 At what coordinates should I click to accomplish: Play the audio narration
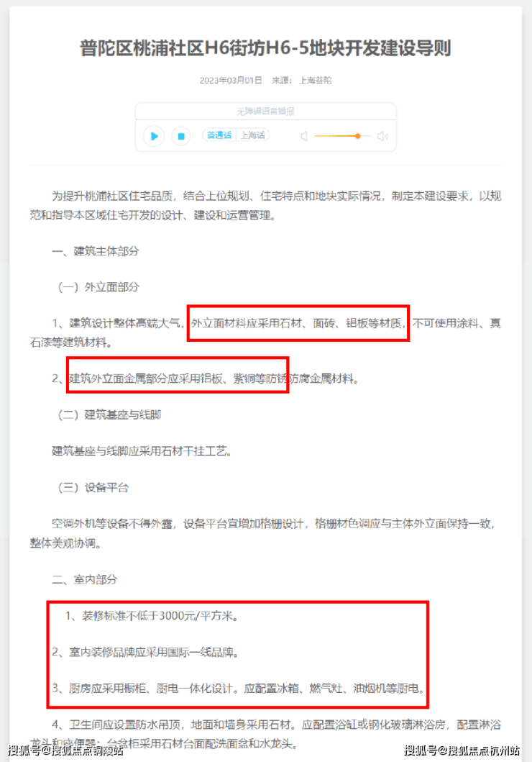[x=154, y=136]
